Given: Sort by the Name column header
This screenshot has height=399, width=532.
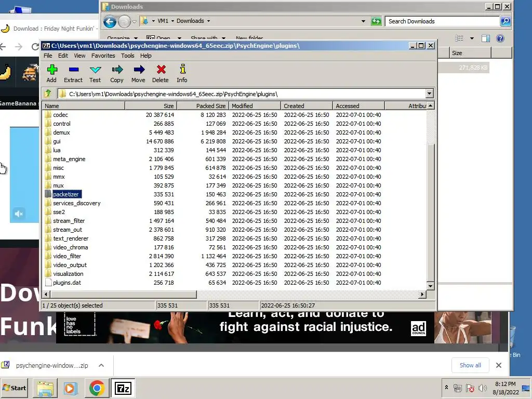Looking at the screenshot, I should coord(84,106).
